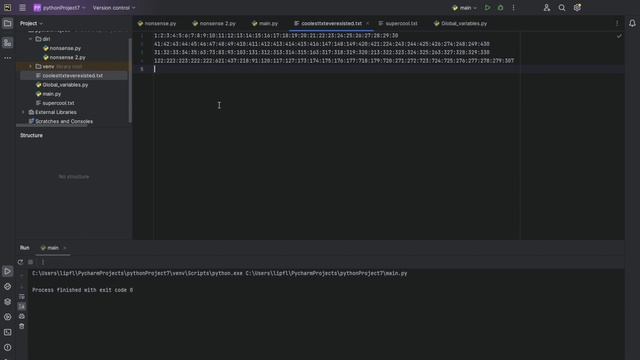The image size is (640, 360).
Task: Click editor line starting with 41:42:43
Action: tap(322, 44)
